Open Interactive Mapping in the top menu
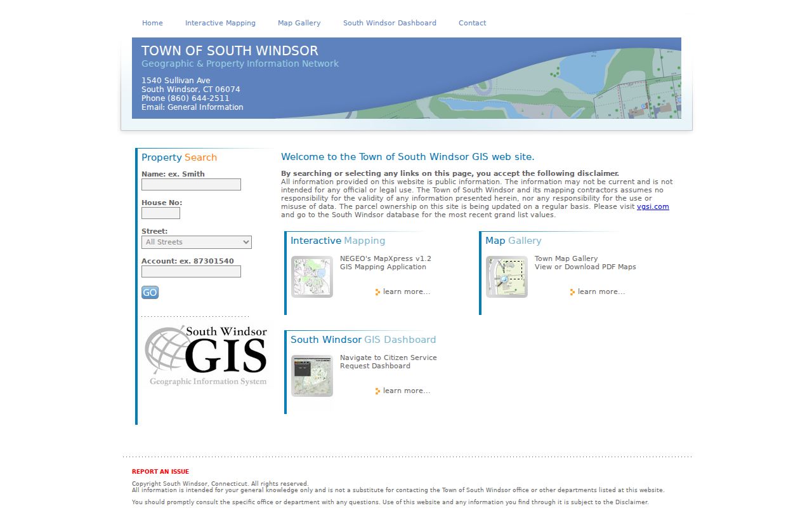The image size is (812, 508). [x=220, y=23]
